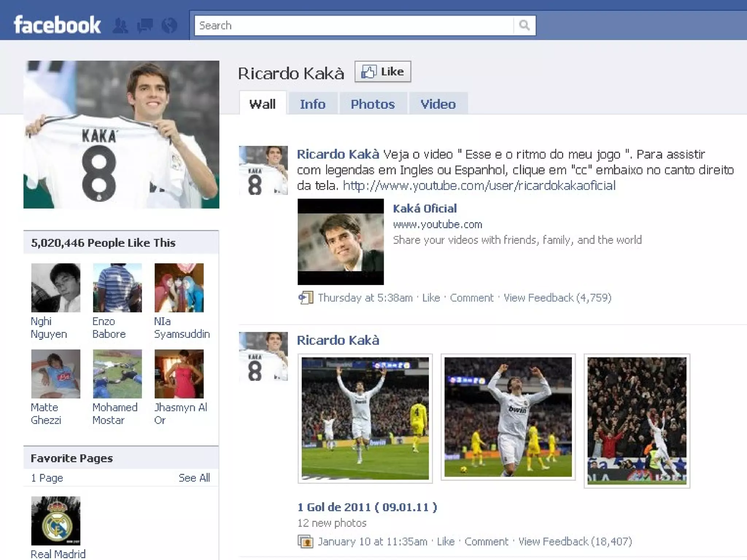The image size is (747, 560).
Task: Click the search magnifier icon
Action: coord(524,26)
